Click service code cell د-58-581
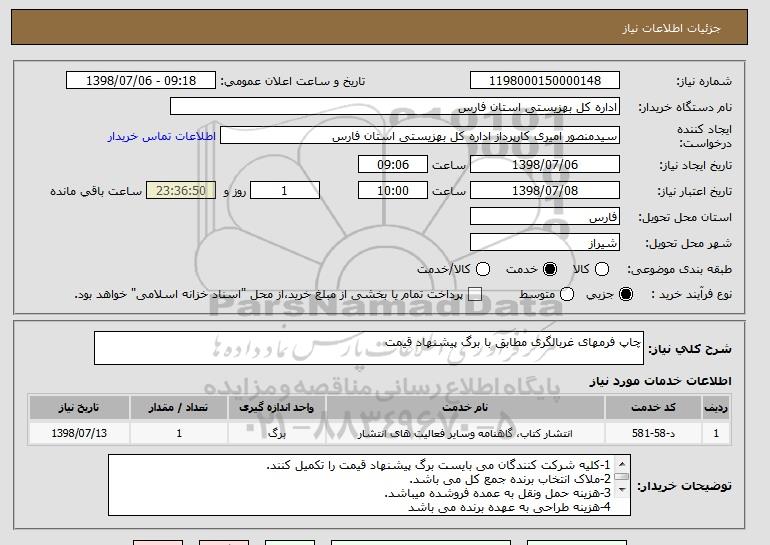Image resolution: width=770 pixels, height=545 pixels. click(653, 434)
